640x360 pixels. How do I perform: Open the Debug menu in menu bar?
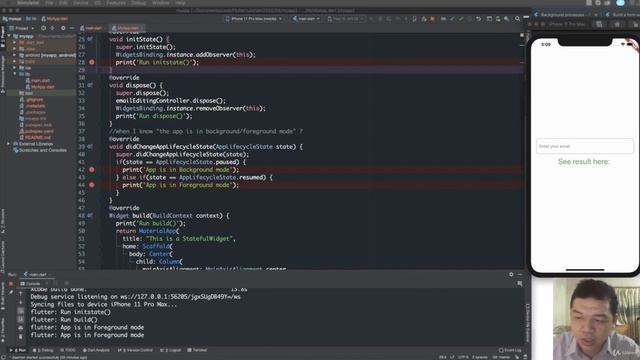click(x=138, y=3)
